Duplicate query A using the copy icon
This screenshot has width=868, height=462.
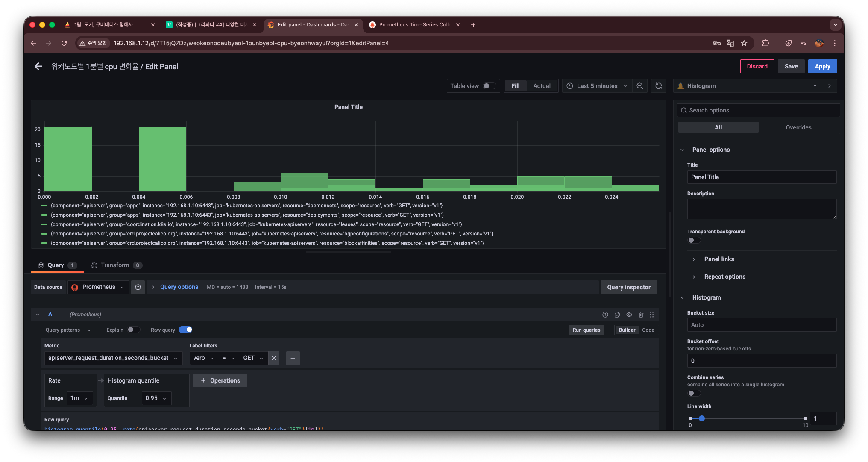(x=617, y=315)
